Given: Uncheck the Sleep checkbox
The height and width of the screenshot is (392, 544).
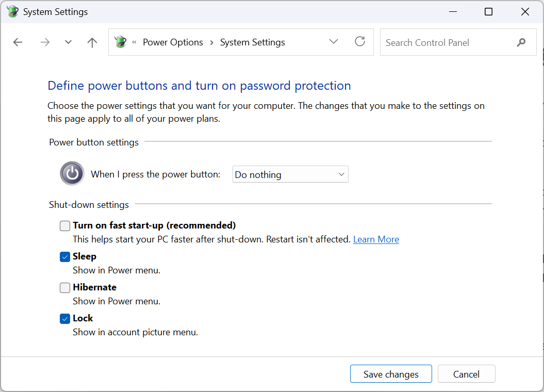Looking at the screenshot, I should [65, 256].
